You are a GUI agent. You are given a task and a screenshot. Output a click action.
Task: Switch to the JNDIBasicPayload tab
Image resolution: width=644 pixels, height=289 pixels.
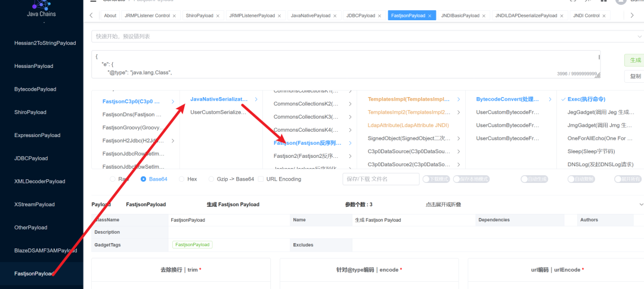point(460,15)
